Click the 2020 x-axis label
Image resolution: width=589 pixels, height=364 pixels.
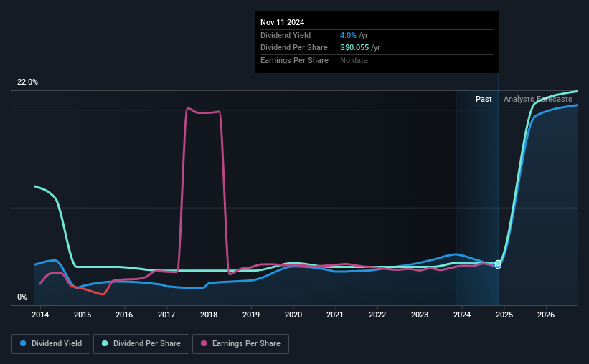(293, 315)
